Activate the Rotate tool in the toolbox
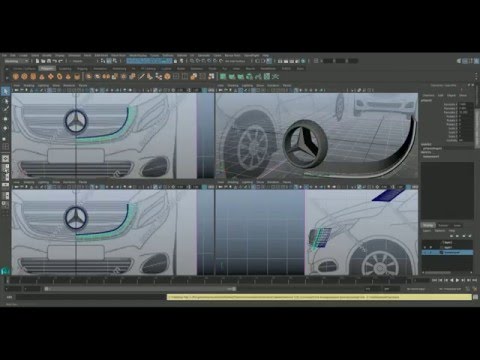The image size is (480, 360). [6, 128]
